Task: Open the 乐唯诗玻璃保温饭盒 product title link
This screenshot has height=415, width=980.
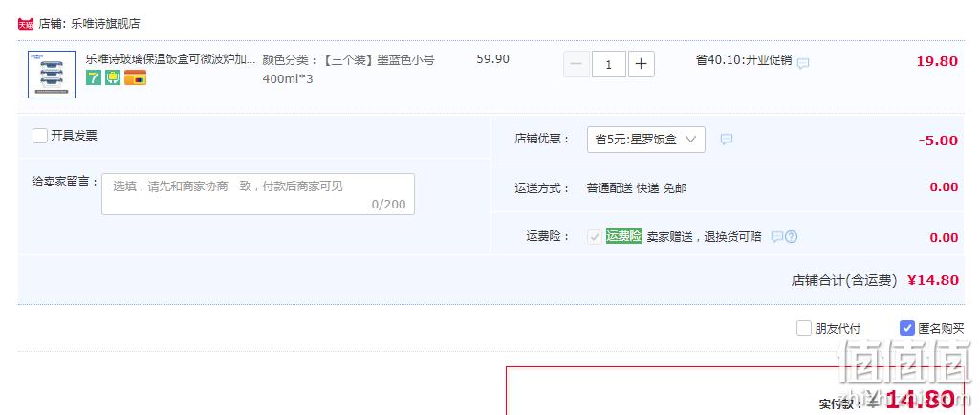Action: 170,60
